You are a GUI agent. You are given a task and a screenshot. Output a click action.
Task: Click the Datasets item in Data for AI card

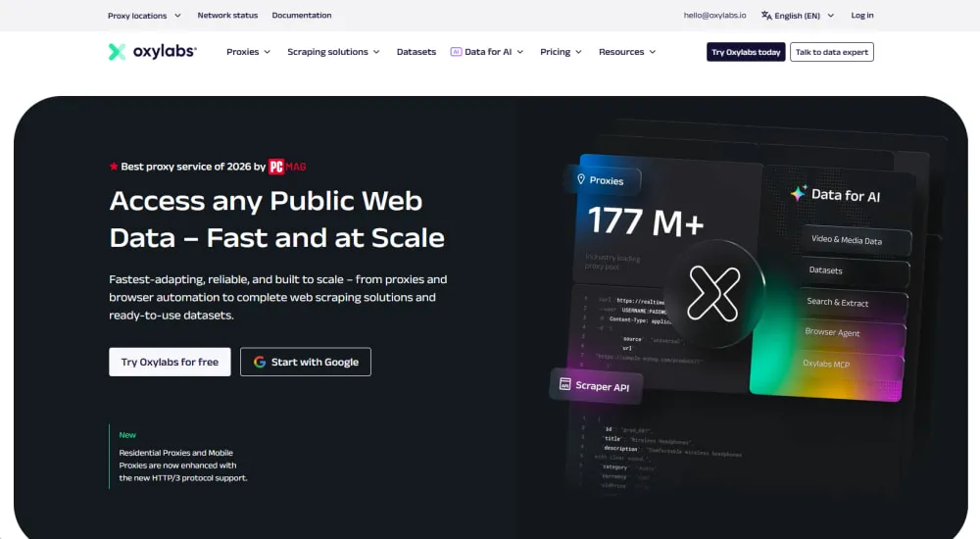(855, 270)
